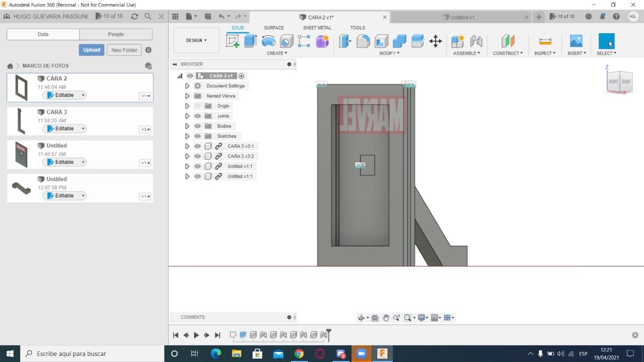Select the Offset Face tool
Image resolution: width=644 pixels, height=362 pixels.
(418, 41)
